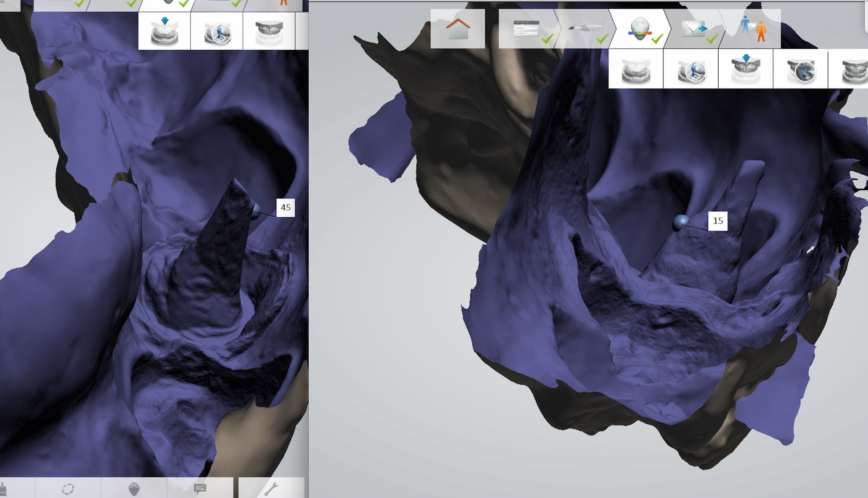This screenshot has height=498, width=868.
Task: Select lower jaw with blue arrow, left window
Action: point(164,32)
